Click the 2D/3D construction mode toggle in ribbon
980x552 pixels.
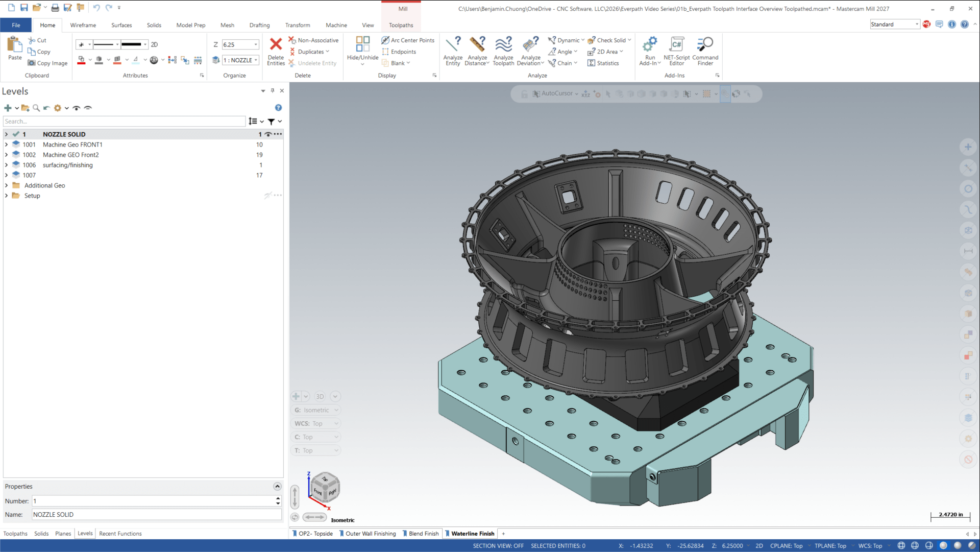pos(154,44)
